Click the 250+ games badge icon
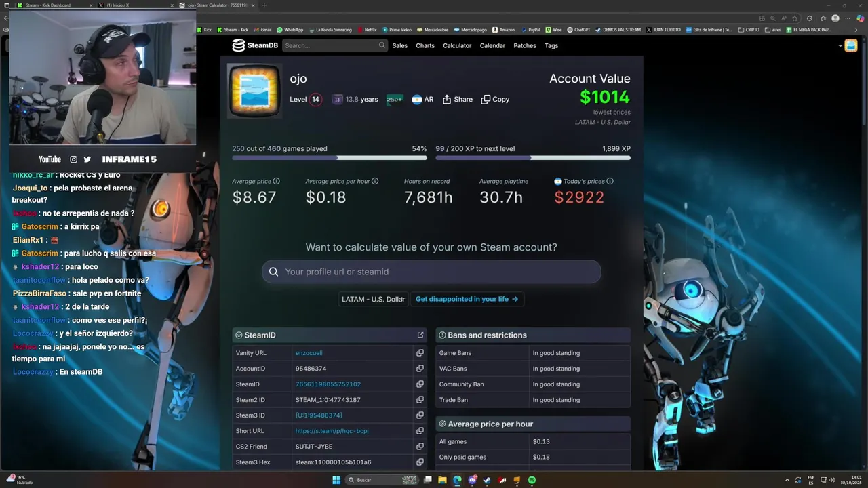Viewport: 868px width, 488px height. 395,99
